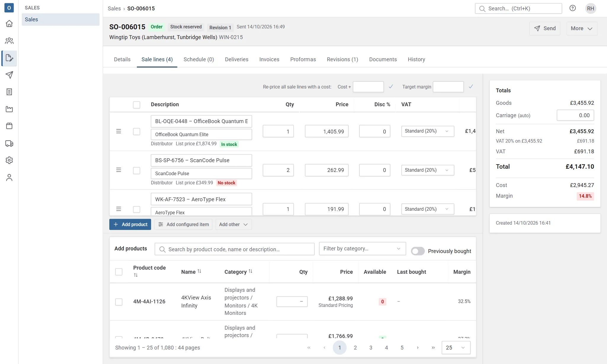Viewport: 607px width, 364px height.
Task: Open the user profile sidebar icon
Action: (9, 178)
